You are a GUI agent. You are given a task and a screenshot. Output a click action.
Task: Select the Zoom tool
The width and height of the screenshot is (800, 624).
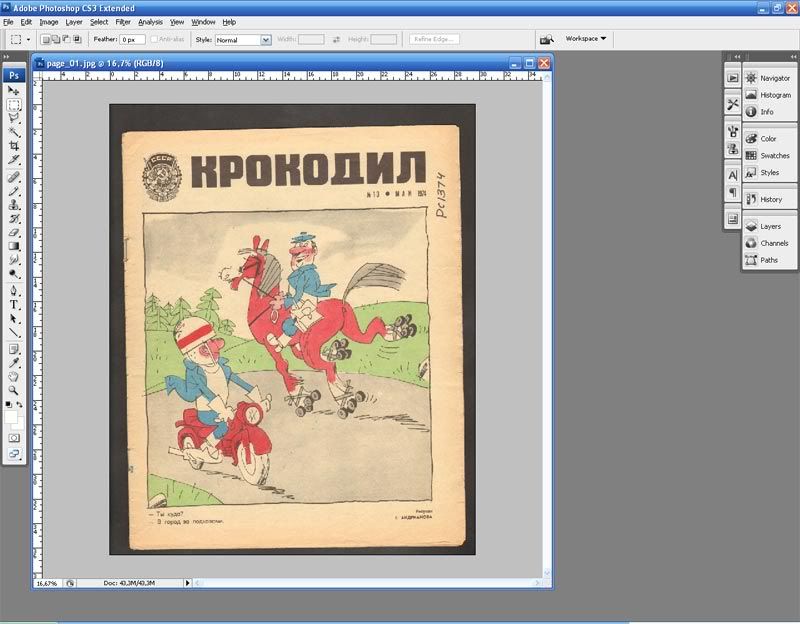pyautogui.click(x=14, y=391)
